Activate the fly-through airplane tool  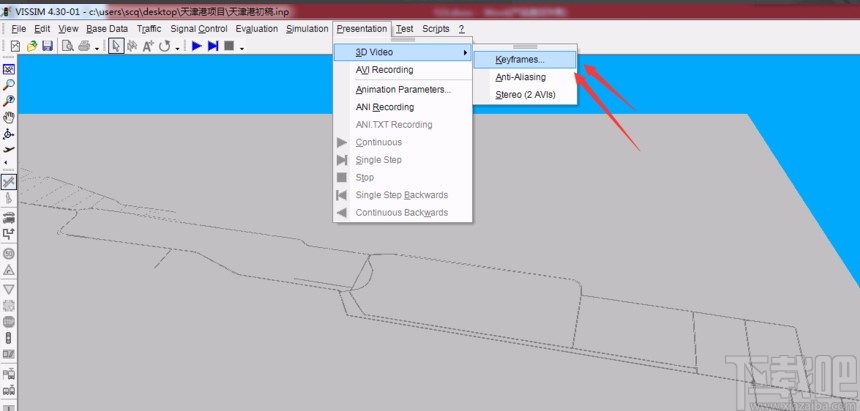(9, 149)
